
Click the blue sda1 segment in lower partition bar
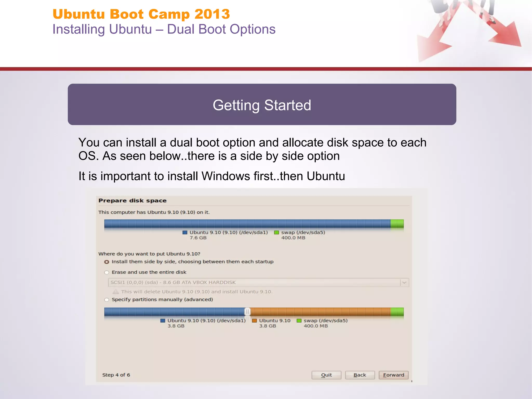coord(174,311)
